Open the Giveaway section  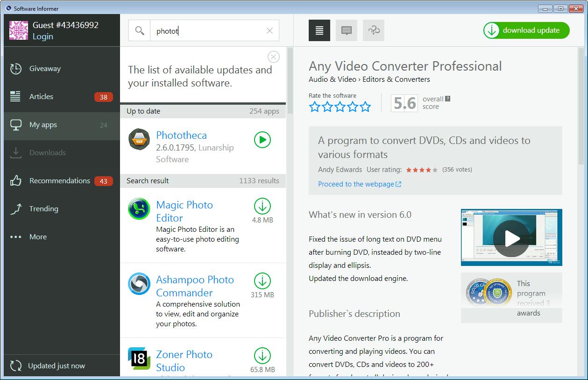click(x=45, y=69)
